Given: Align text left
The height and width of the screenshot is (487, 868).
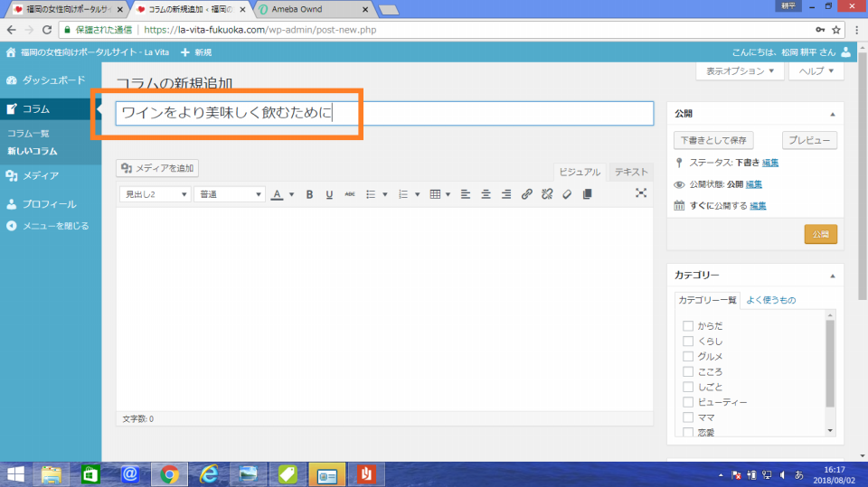Looking at the screenshot, I should coord(466,194).
